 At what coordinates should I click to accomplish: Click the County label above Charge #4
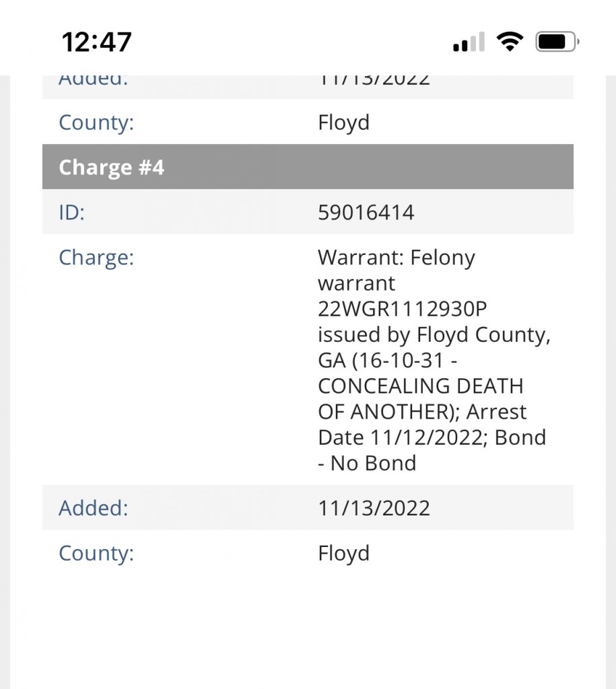coord(96,122)
